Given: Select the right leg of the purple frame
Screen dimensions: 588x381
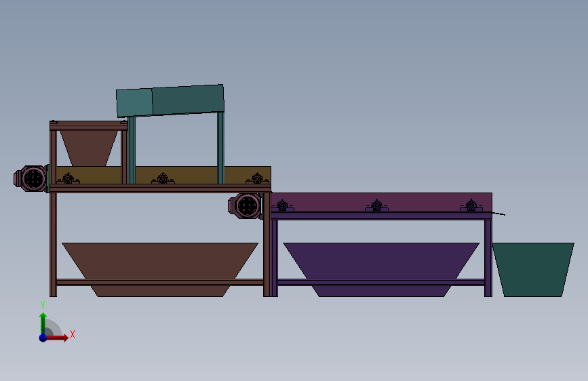Looking at the screenshot, I should point(488,258).
